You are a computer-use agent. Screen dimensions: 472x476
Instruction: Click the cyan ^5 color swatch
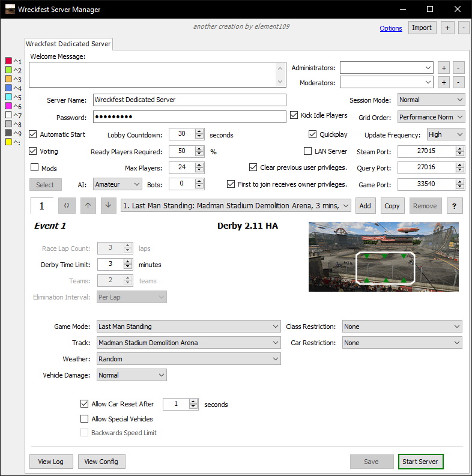(x=8, y=97)
